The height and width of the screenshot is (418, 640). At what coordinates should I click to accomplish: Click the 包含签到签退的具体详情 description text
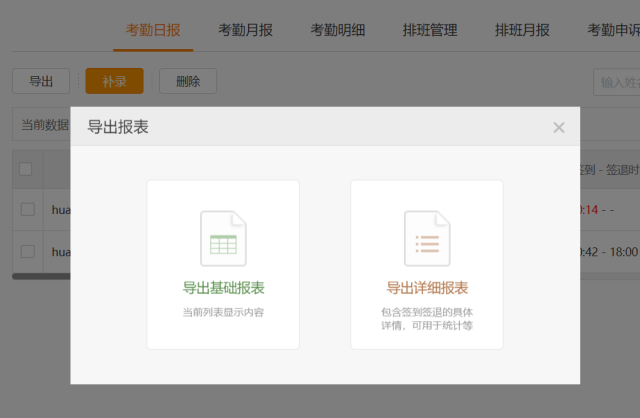tap(427, 319)
